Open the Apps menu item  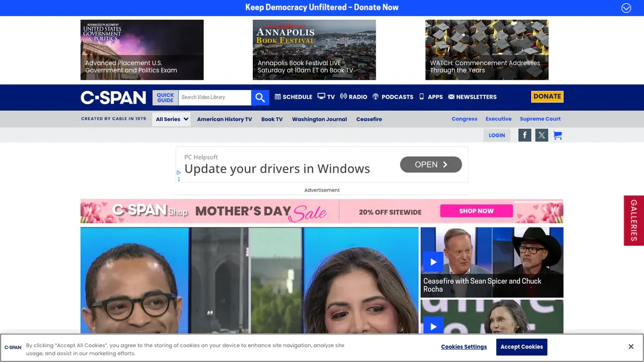431,97
